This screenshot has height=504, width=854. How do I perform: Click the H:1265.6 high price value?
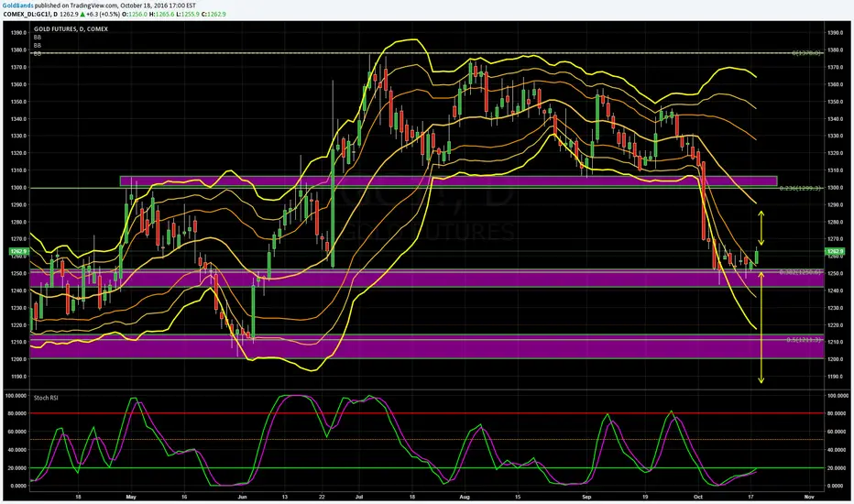point(162,14)
